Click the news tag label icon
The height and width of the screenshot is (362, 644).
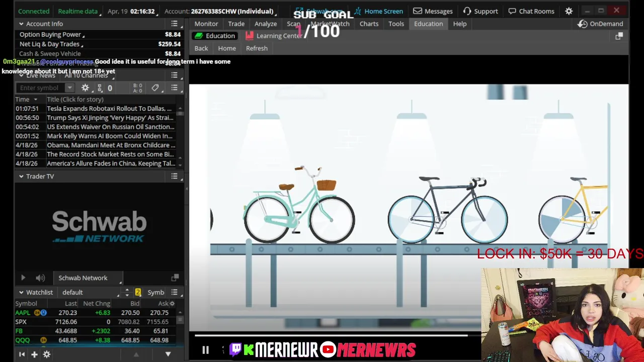click(155, 88)
